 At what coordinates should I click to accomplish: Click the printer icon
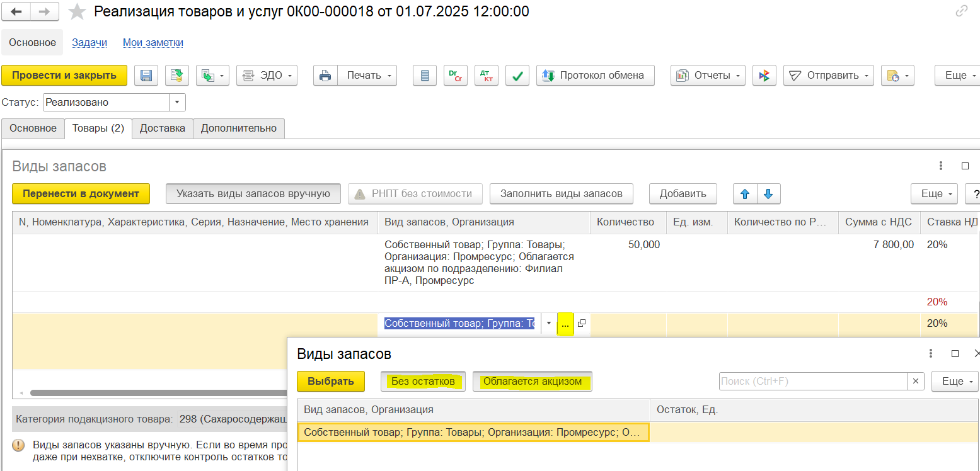[325, 76]
